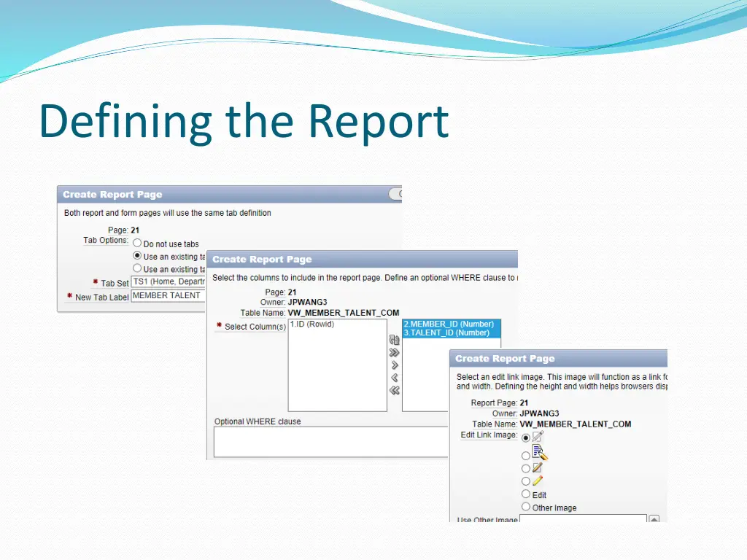
Task: Select the Other Image radio option
Action: pyautogui.click(x=525, y=507)
